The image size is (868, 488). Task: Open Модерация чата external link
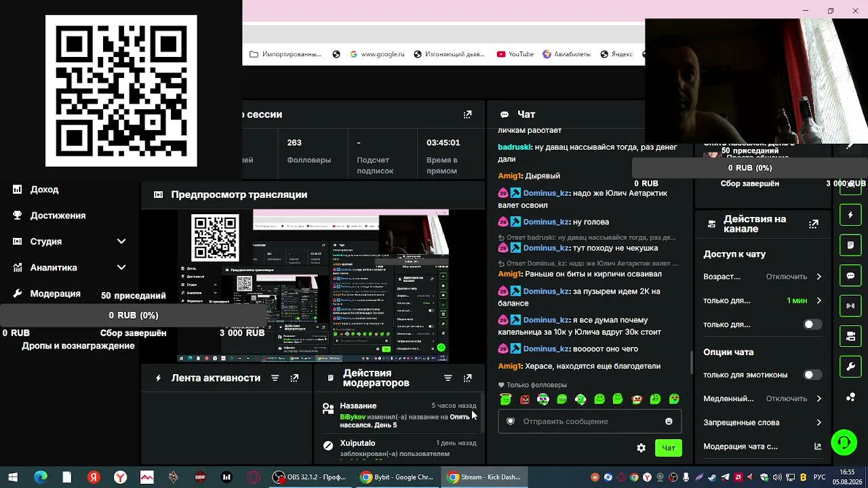818,447
